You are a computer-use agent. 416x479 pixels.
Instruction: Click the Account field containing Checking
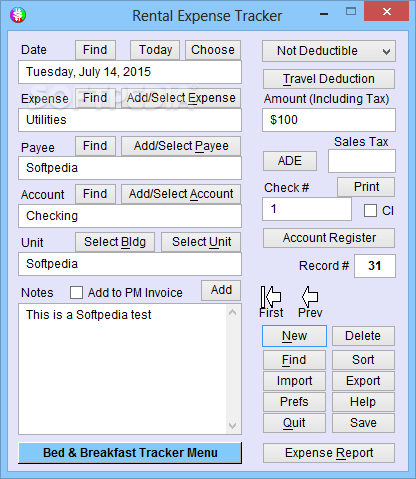130,216
